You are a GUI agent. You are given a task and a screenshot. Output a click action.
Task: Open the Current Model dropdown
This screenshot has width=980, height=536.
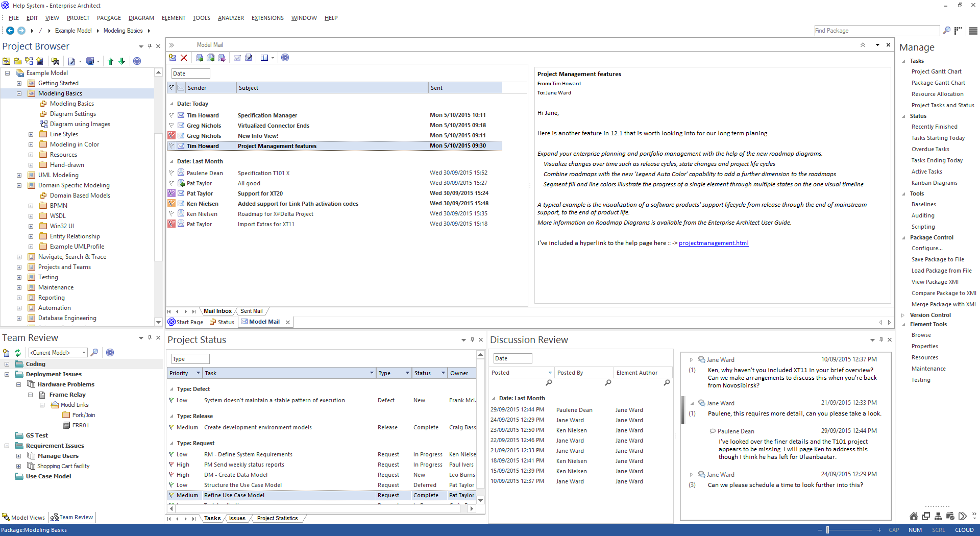coord(84,353)
